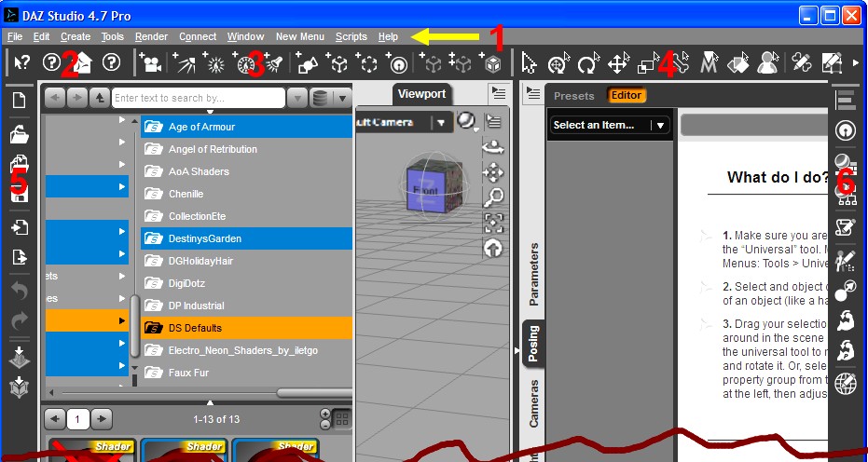This screenshot has height=462, width=868.
Task: Click the globe-with-pencil icon in right sidebar
Action: point(846,383)
